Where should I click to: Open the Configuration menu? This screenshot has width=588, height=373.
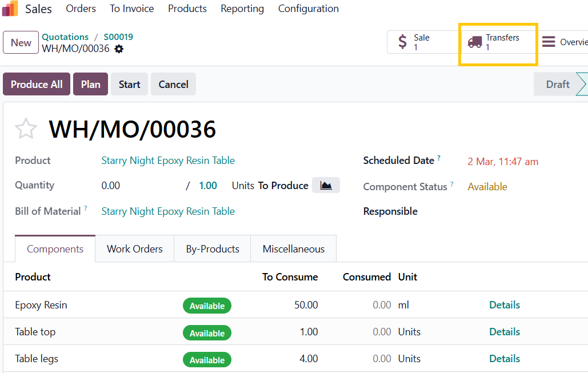tap(308, 9)
